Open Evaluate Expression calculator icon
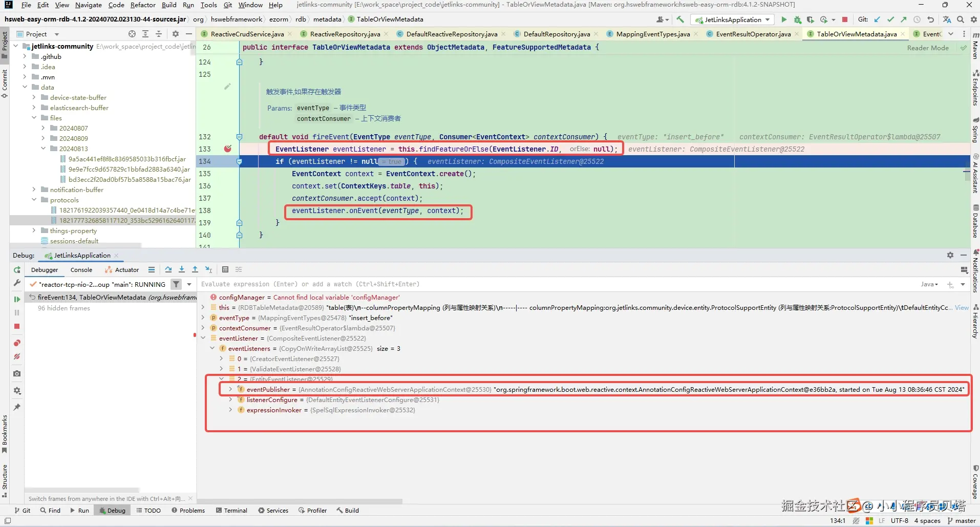Image resolution: width=980 pixels, height=527 pixels. 225,269
